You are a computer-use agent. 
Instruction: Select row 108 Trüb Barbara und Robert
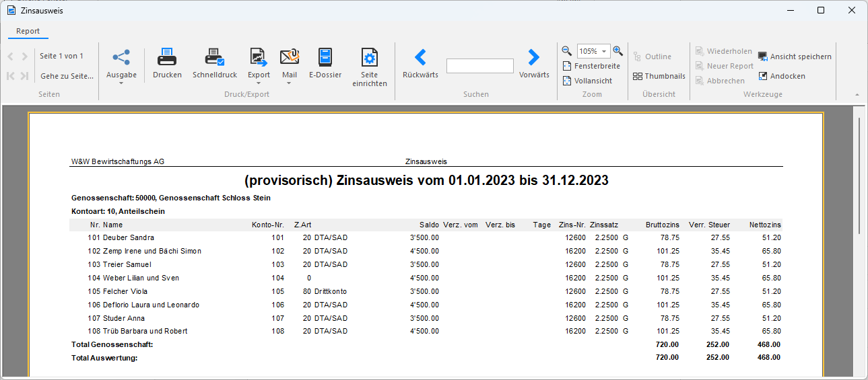(426, 331)
